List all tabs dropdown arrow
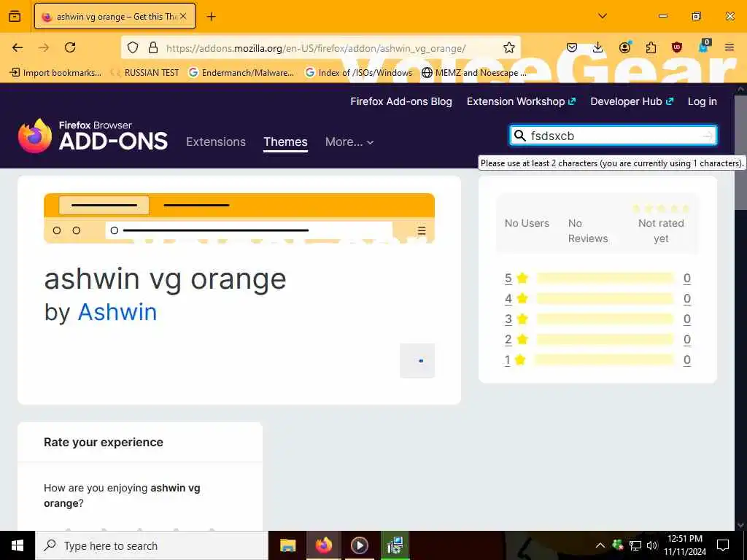Viewport: 747px width, 560px height. point(603,16)
